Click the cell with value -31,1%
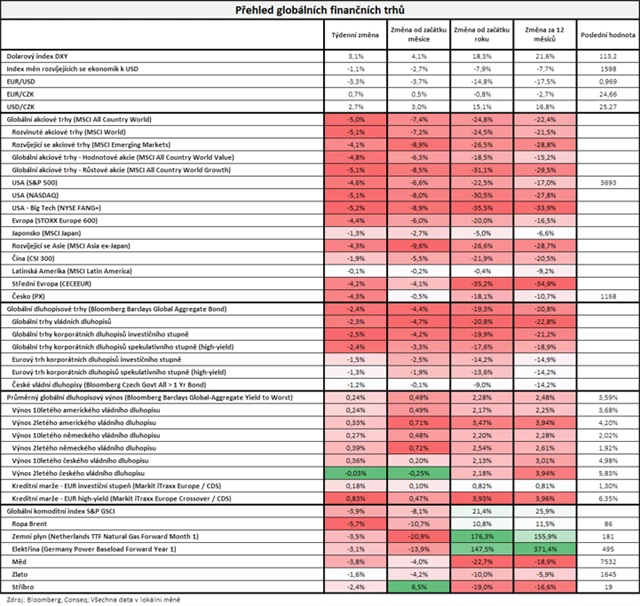The width and height of the screenshot is (640, 606). pos(481,169)
